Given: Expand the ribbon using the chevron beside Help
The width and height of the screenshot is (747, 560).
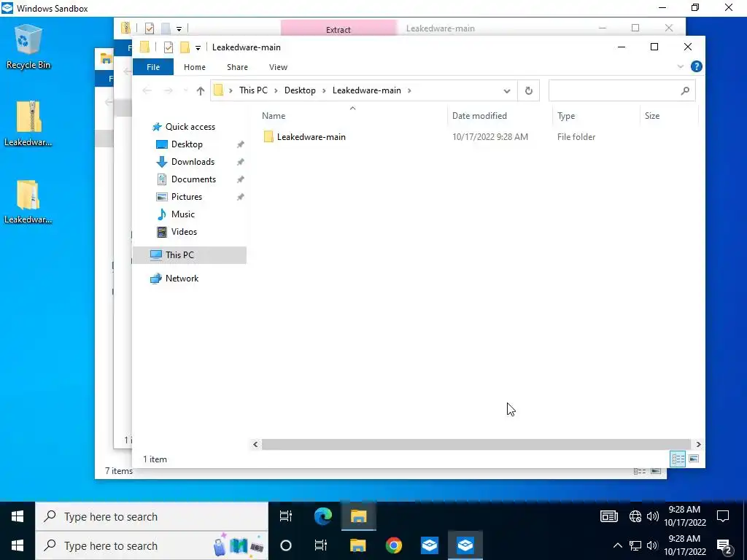Looking at the screenshot, I should [681, 66].
